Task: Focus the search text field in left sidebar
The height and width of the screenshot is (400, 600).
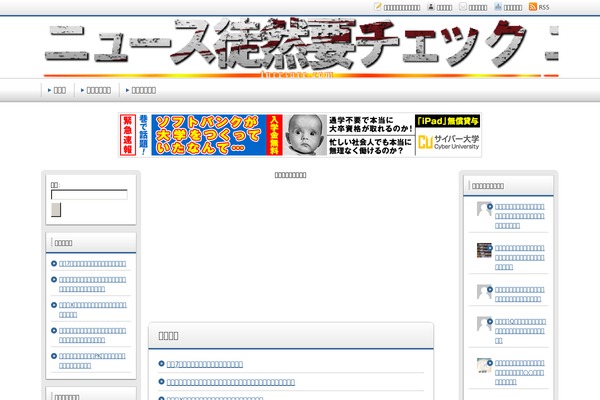Action: point(89,195)
